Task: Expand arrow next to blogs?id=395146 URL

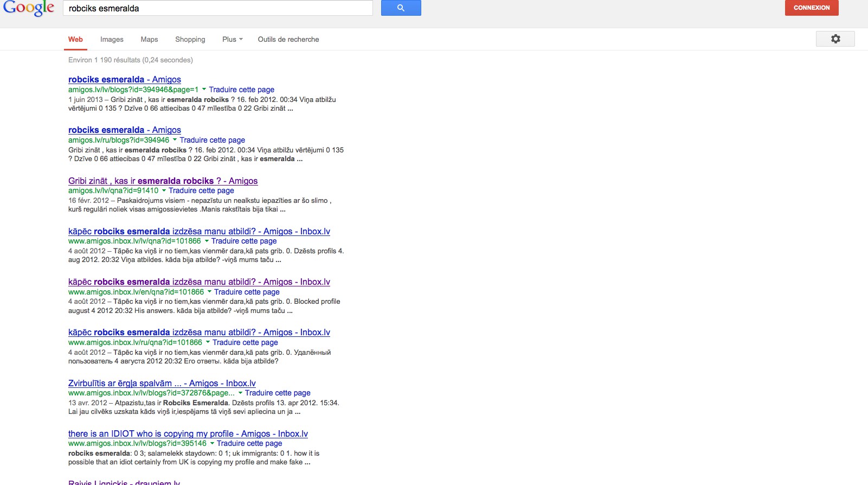Action: [x=212, y=443]
